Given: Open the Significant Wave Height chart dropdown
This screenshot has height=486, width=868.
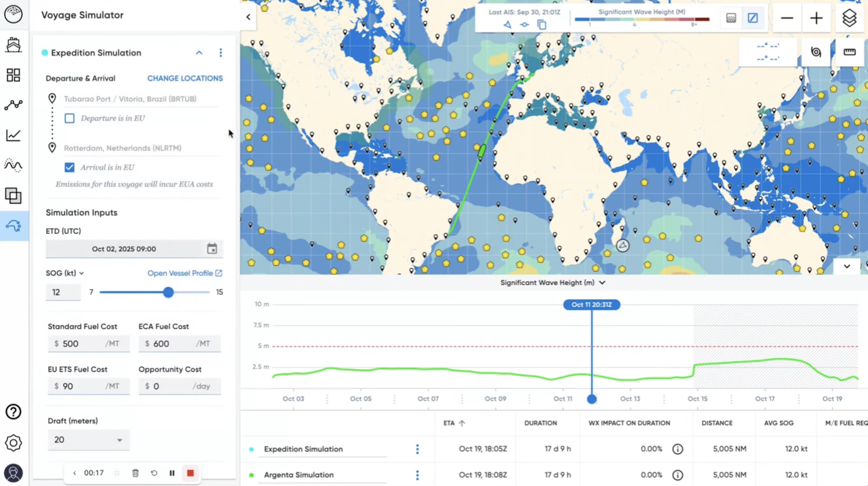Looking at the screenshot, I should 553,283.
